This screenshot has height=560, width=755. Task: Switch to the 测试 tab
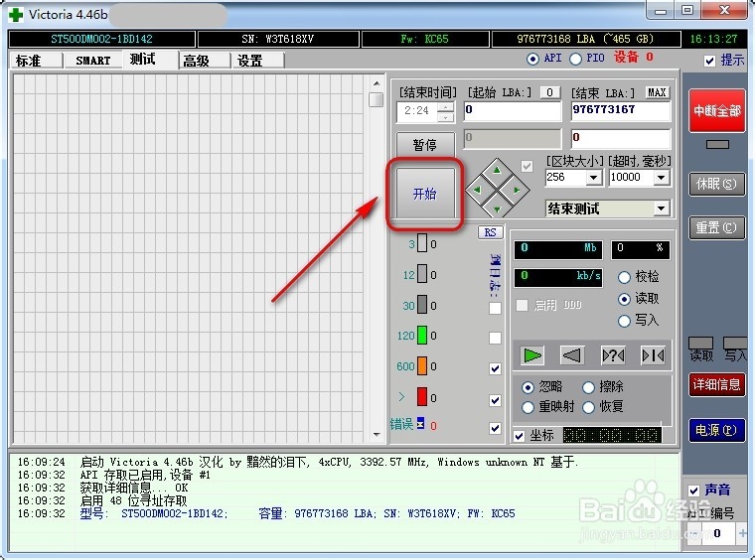[x=151, y=60]
